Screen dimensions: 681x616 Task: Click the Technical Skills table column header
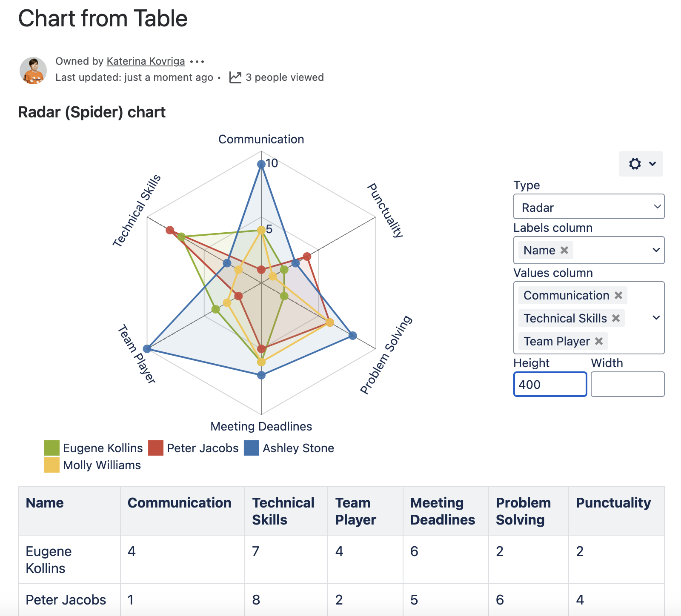(x=283, y=511)
